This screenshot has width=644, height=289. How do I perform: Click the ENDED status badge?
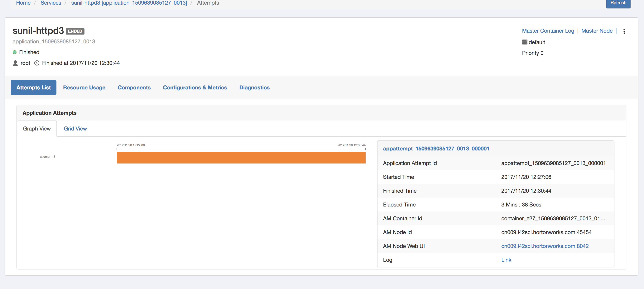[75, 31]
